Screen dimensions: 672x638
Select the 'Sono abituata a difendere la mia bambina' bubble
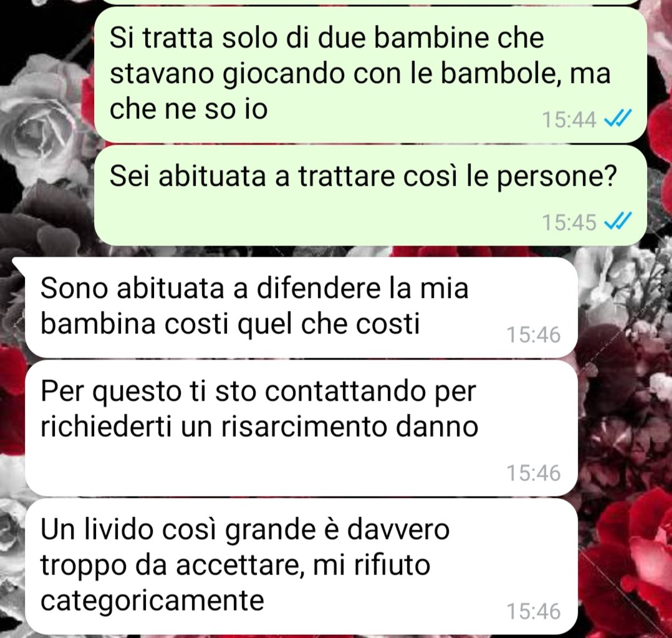click(x=301, y=307)
